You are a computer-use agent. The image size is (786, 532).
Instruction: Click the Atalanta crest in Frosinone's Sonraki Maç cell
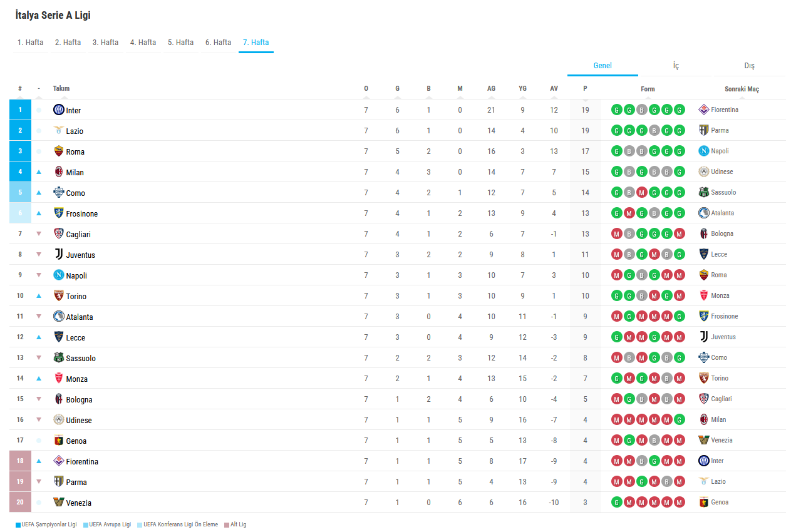click(x=704, y=213)
